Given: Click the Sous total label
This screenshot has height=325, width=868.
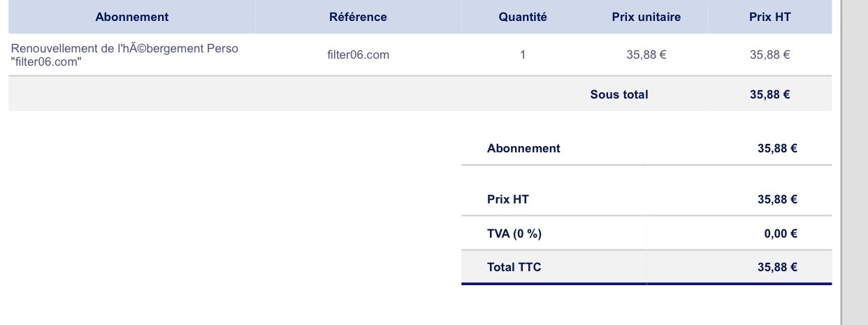Looking at the screenshot, I should click(x=619, y=94).
